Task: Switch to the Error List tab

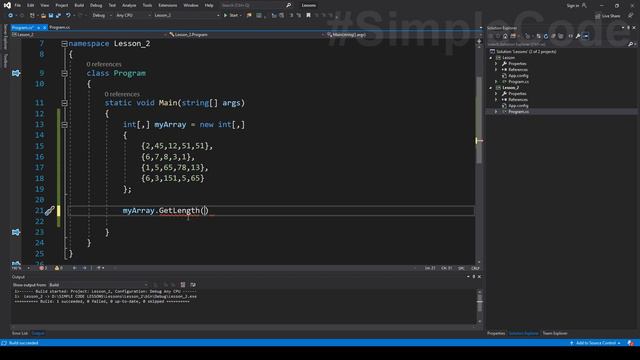Action: (20, 333)
